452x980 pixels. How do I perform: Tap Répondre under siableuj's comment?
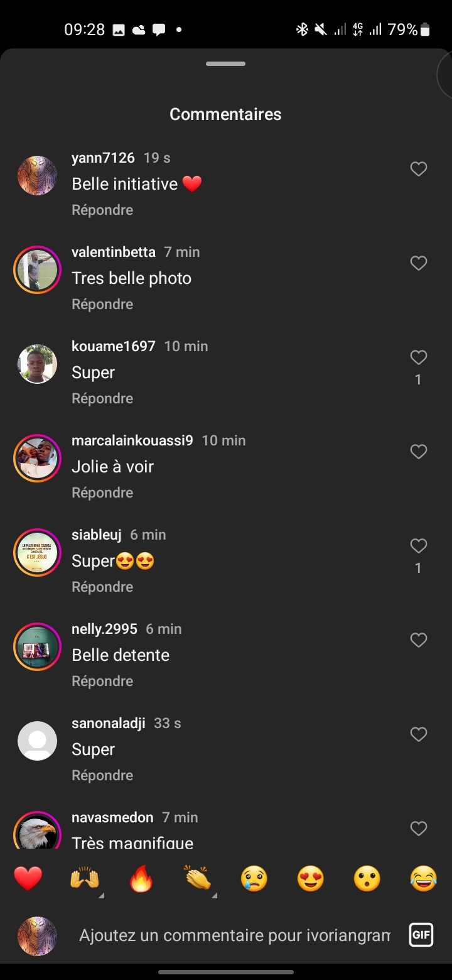click(102, 587)
